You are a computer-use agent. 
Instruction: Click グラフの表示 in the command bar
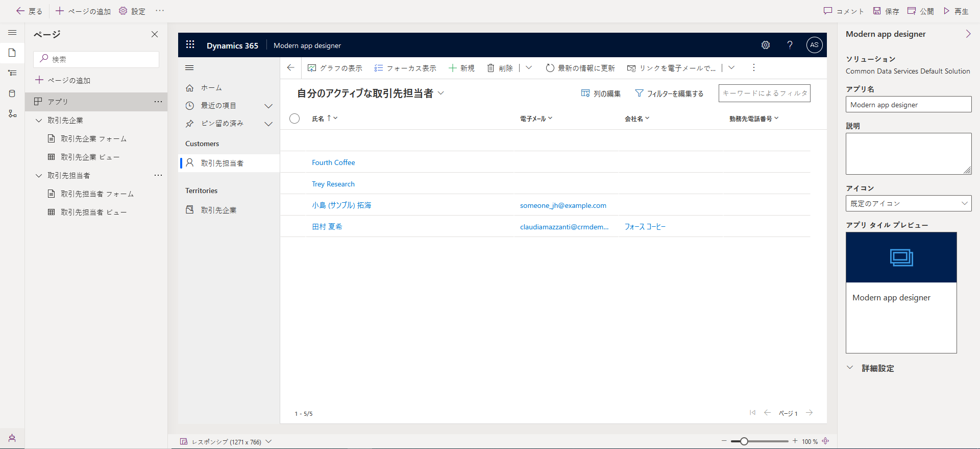(335, 68)
